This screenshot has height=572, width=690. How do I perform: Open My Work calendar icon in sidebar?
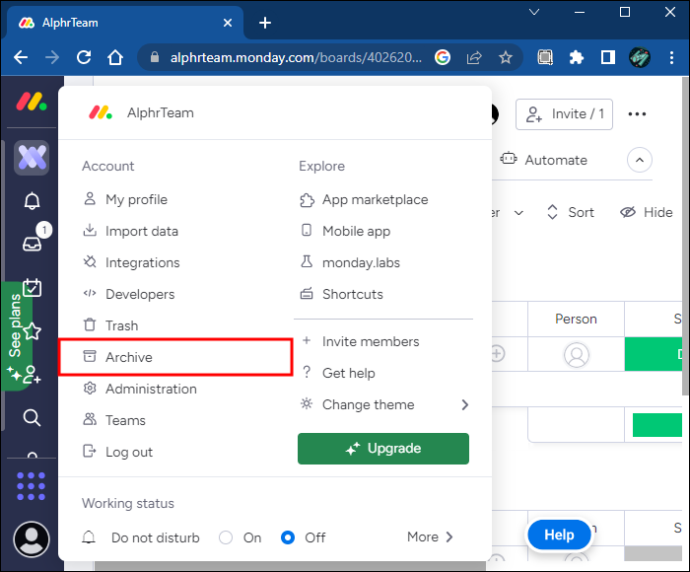32,288
